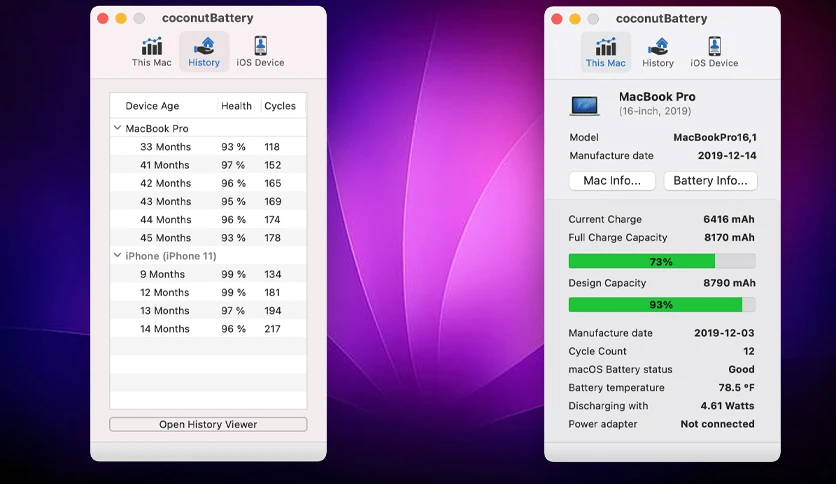The height and width of the screenshot is (484, 836).
Task: Click the 8170 mAh full charge value
Action: coord(729,237)
